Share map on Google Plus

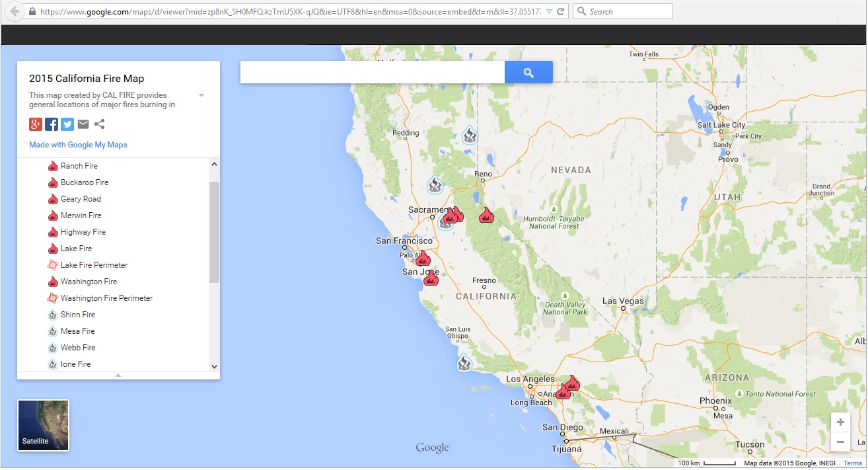coord(36,124)
